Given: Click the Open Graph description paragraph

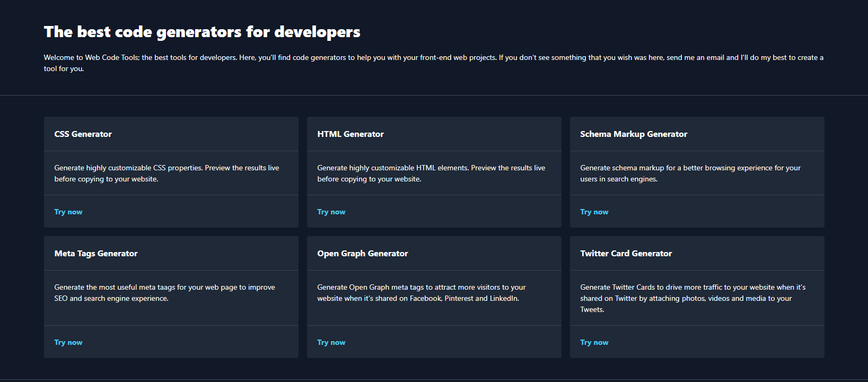Looking at the screenshot, I should coord(422,293).
